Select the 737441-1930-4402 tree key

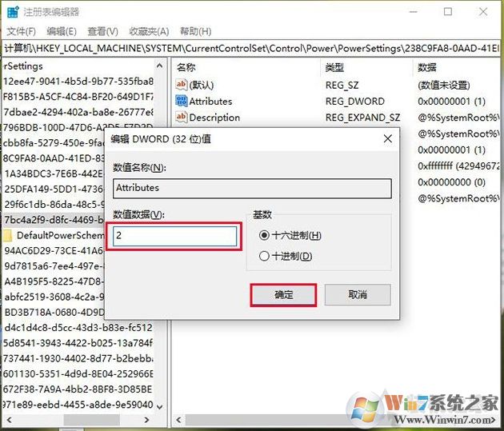[78, 359]
